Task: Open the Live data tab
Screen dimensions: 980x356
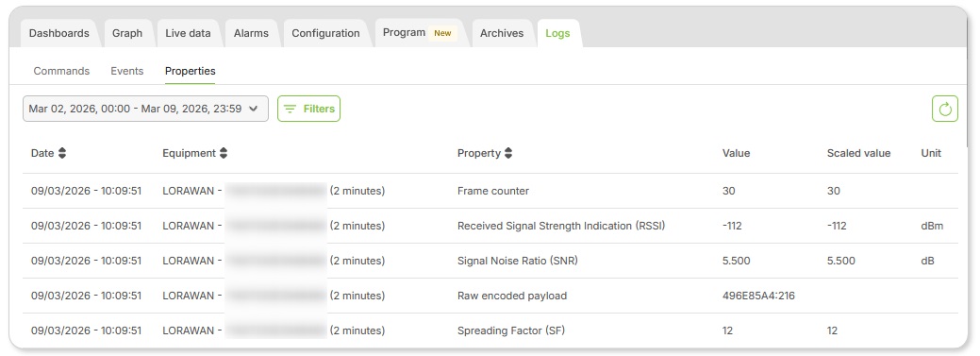Action: [188, 33]
